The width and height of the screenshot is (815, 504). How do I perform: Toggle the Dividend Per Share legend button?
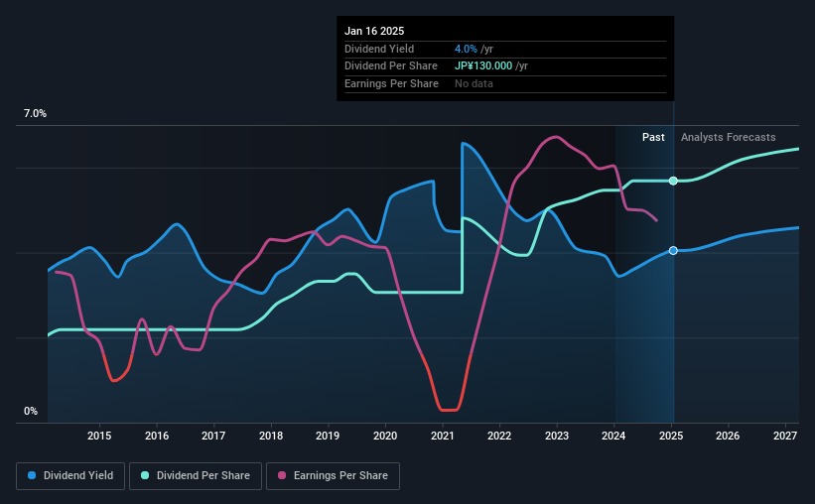[196, 476]
